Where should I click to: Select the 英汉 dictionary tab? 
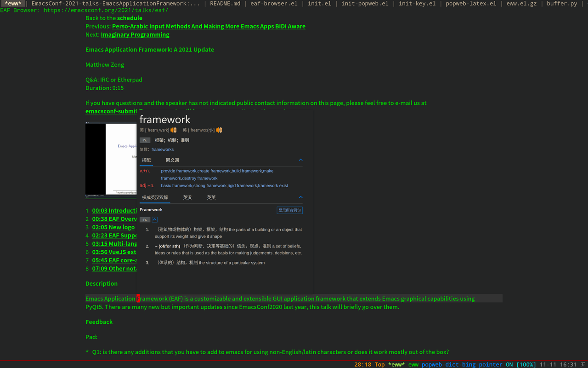pyautogui.click(x=187, y=197)
